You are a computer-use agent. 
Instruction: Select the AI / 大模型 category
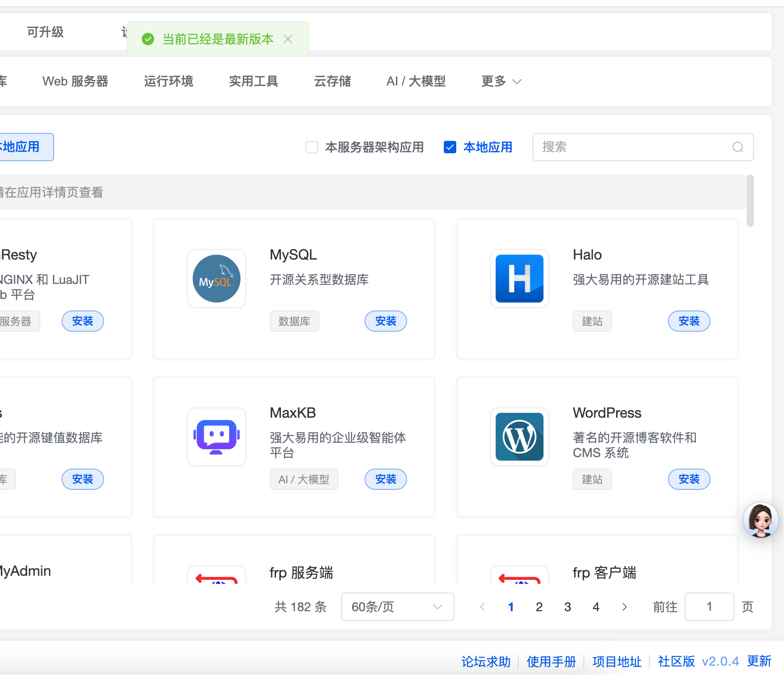tap(416, 81)
